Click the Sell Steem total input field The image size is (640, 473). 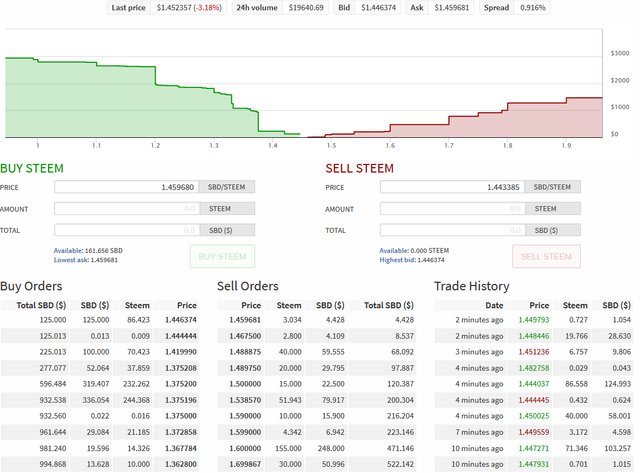point(452,230)
